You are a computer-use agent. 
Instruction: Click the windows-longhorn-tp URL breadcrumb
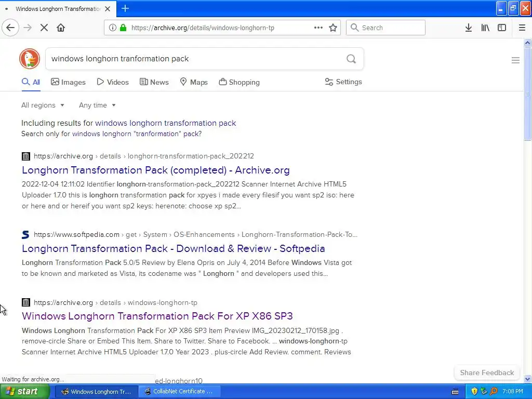(x=115, y=302)
